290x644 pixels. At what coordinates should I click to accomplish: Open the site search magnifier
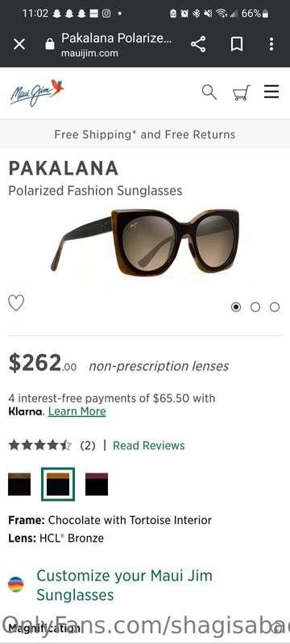209,93
